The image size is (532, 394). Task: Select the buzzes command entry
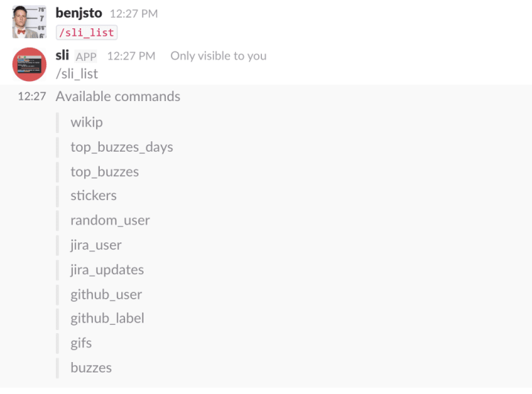pos(91,368)
